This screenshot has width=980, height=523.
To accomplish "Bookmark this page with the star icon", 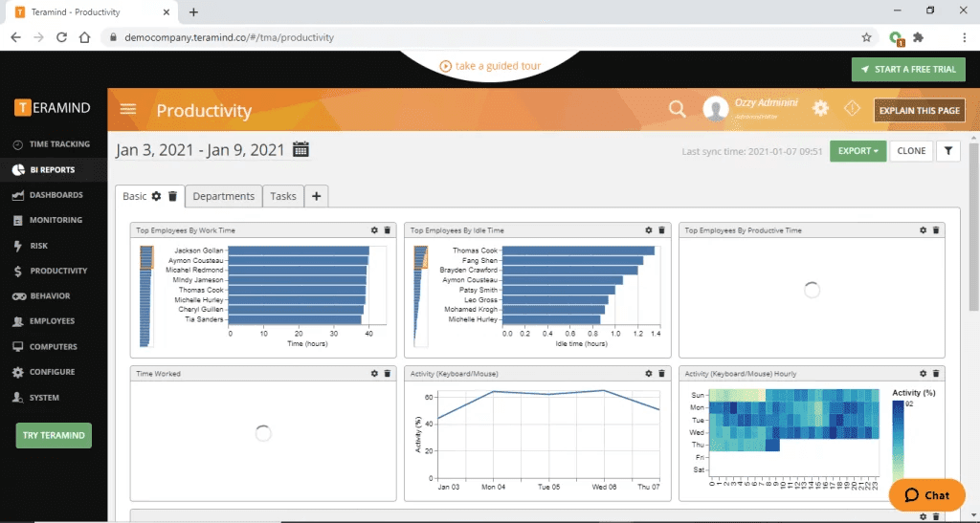I will click(x=866, y=37).
